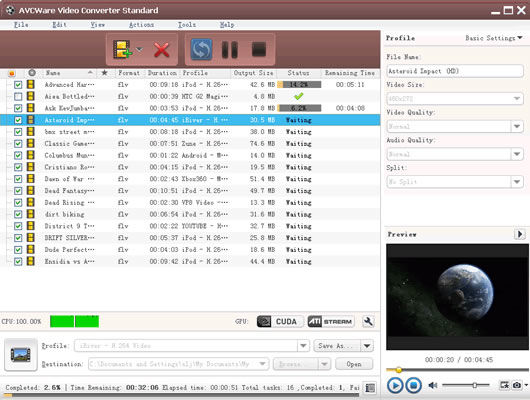Click the film icon of Advanced Mar row

coord(31,84)
